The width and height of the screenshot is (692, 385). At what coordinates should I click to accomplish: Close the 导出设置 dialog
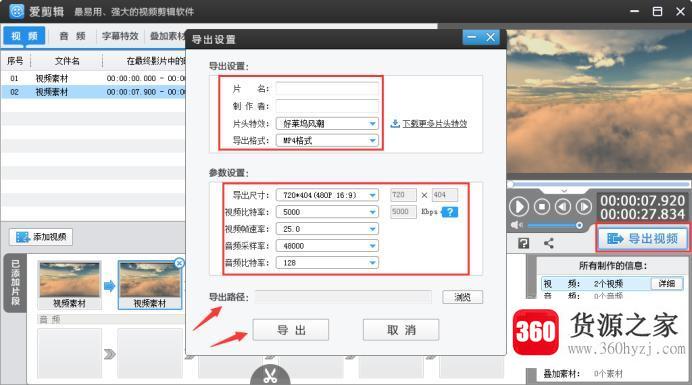click(490, 38)
